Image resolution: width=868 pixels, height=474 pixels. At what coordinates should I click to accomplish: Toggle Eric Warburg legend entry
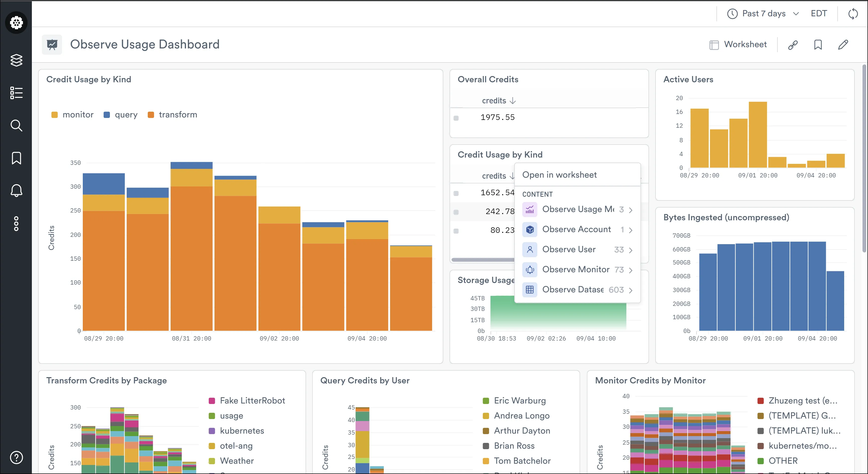point(514,400)
